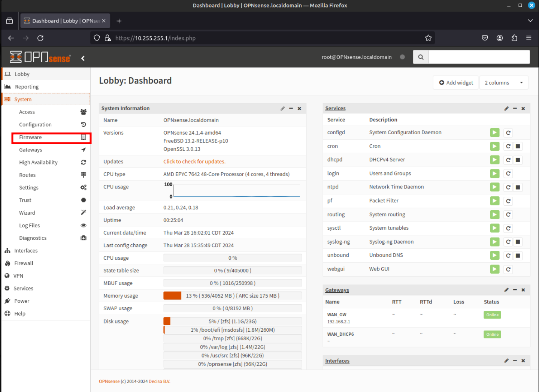The height and width of the screenshot is (392, 539).
Task: Click the green status icon for configd
Action: pos(495,133)
